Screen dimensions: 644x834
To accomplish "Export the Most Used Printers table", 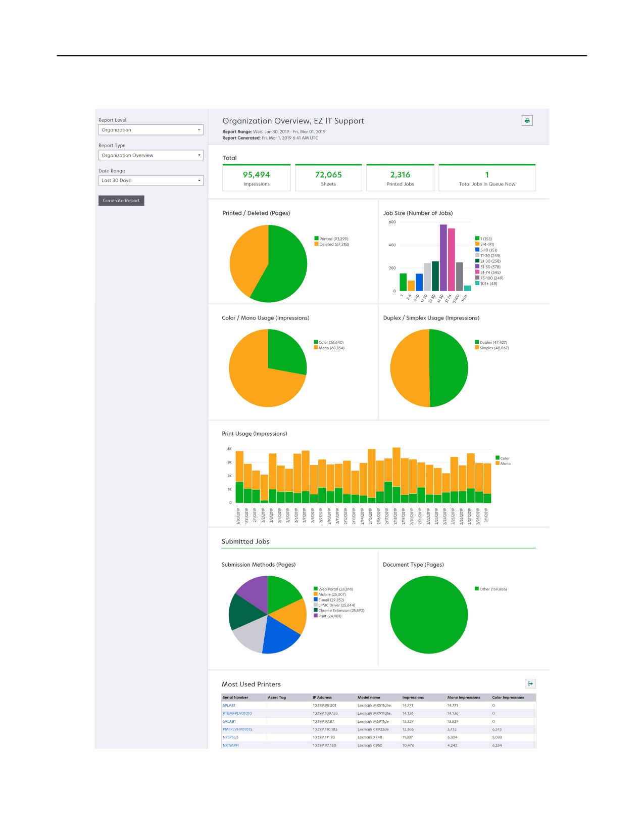I will [530, 683].
